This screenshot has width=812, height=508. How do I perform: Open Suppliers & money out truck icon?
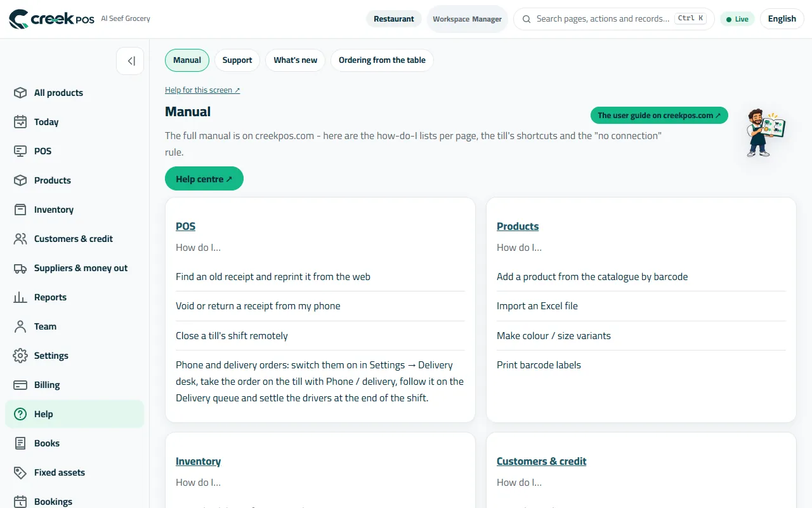coord(20,268)
